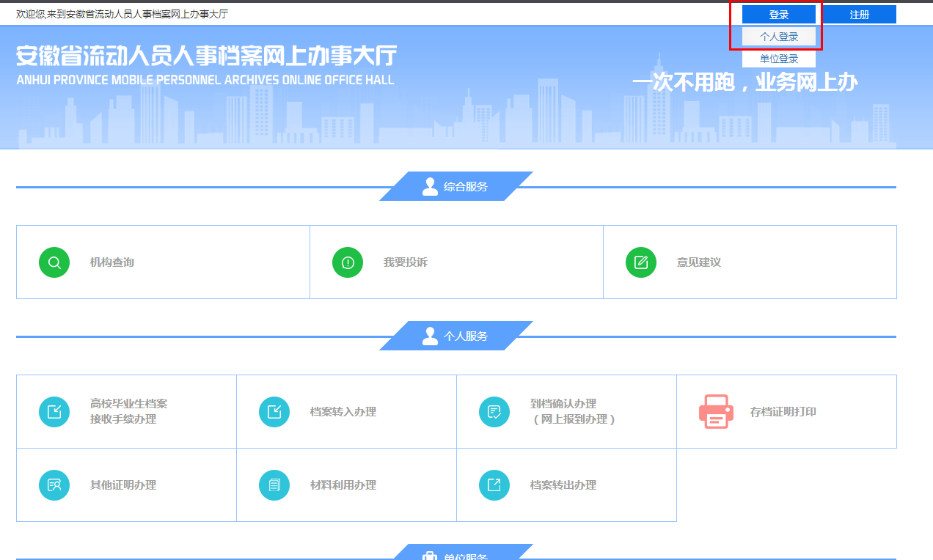Click the slogan 一次不用跑，业务网上办
Image resolution: width=933 pixels, height=560 pixels.
pos(745,83)
